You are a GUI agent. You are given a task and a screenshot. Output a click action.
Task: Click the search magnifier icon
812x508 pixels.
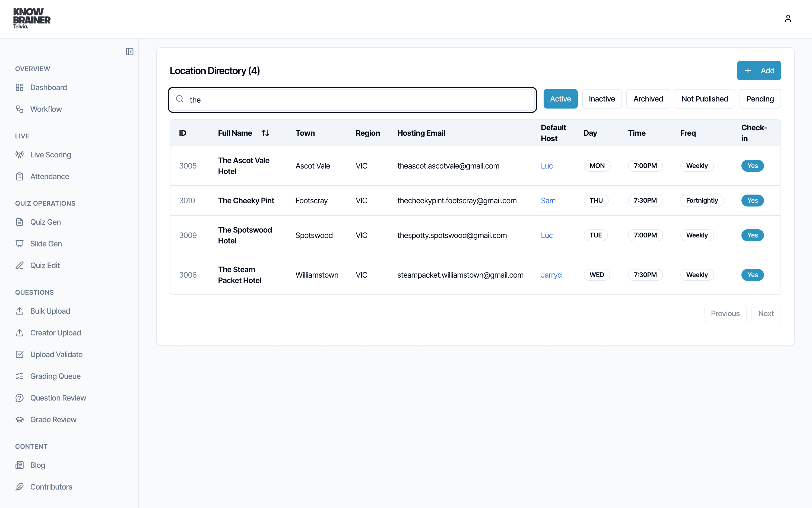click(180, 99)
